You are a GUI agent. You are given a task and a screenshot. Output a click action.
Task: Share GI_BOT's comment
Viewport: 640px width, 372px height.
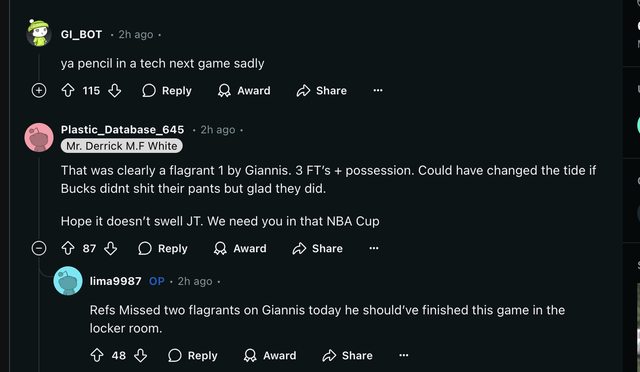[322, 91]
